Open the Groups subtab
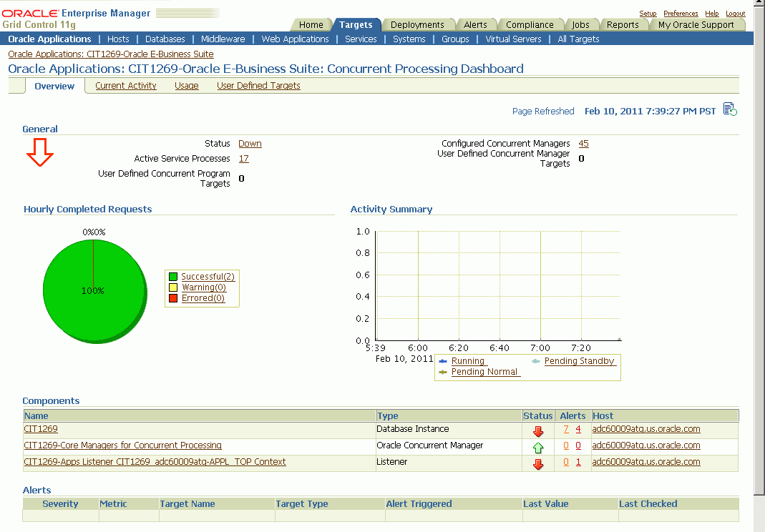The image size is (765, 532). (x=455, y=39)
